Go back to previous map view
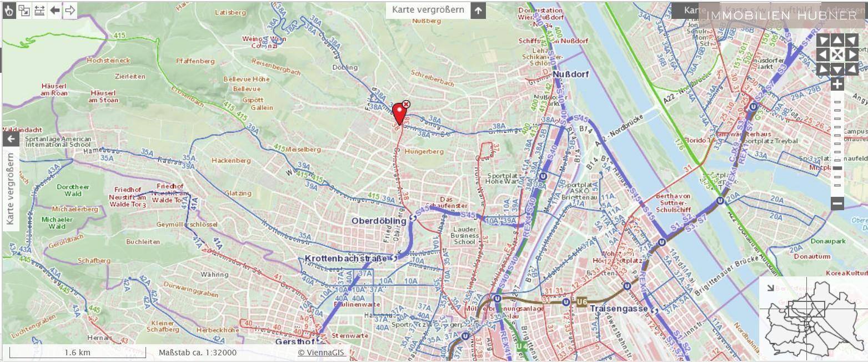Viewport: 868px width, 362px height. [x=54, y=10]
